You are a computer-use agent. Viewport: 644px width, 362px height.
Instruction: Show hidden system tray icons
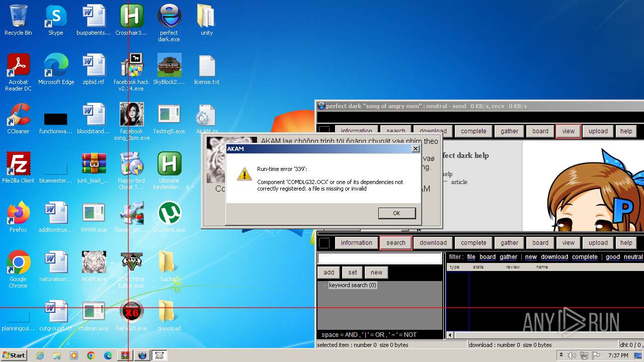click(561, 355)
